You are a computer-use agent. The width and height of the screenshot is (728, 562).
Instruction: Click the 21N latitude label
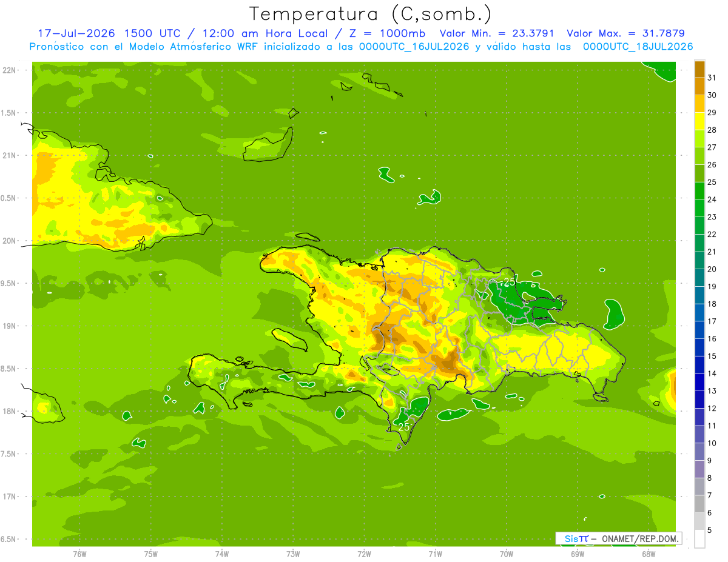point(8,156)
